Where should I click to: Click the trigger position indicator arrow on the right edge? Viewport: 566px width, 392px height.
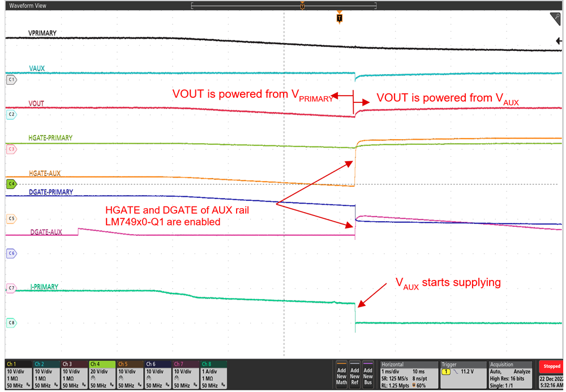click(558, 41)
